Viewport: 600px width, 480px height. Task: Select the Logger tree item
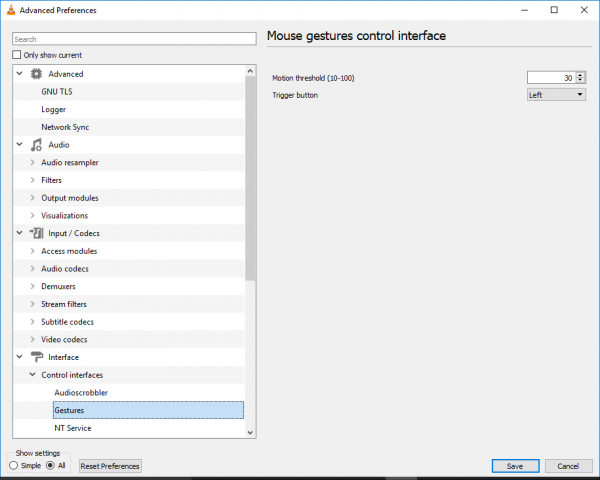(54, 109)
